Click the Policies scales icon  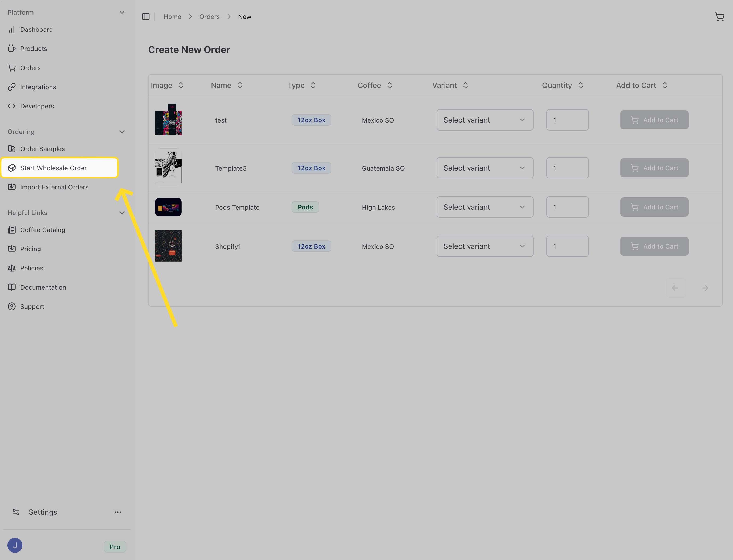[12, 268]
